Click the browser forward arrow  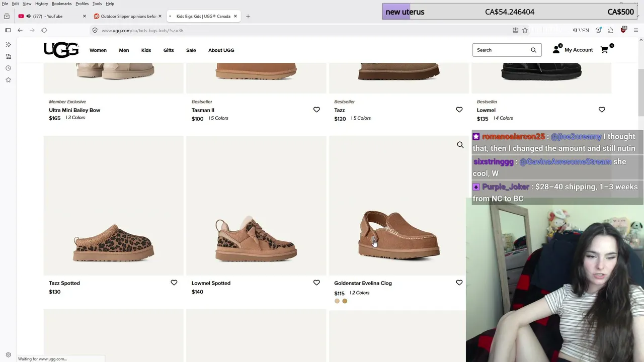point(32,30)
